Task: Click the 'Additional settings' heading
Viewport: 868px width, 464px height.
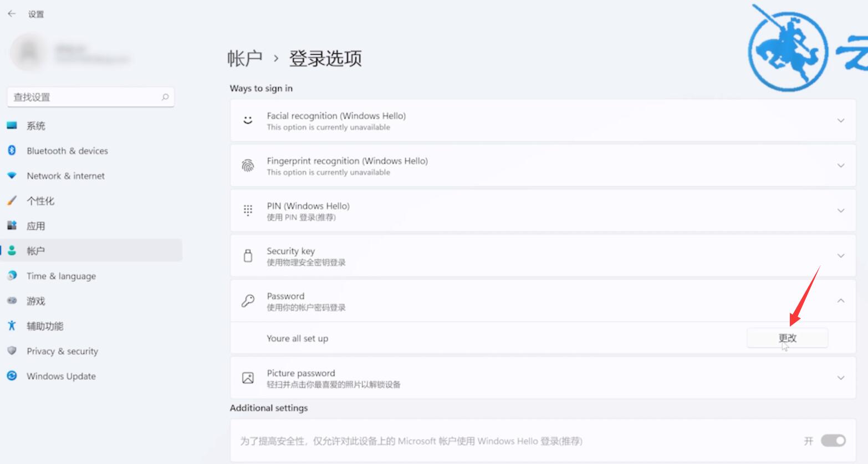Action: point(269,408)
